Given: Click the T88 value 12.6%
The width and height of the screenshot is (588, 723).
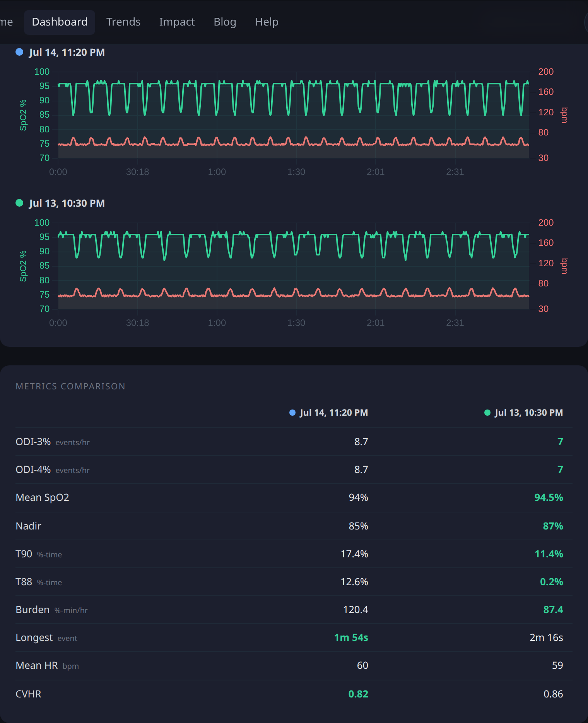Looking at the screenshot, I should coord(354,582).
